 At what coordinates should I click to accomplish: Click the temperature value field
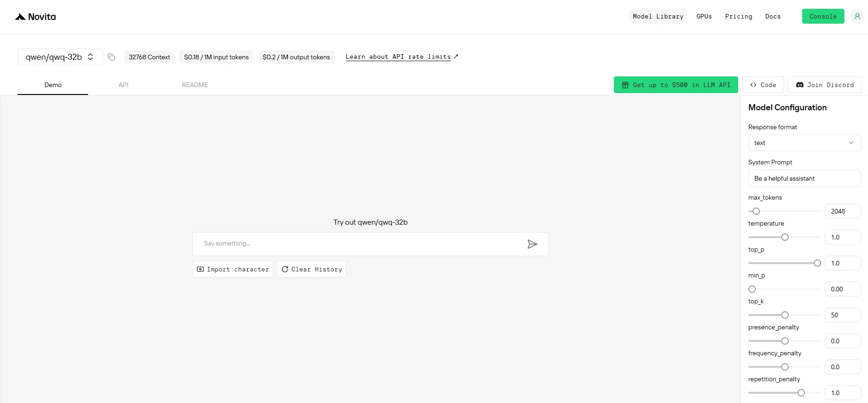point(843,237)
